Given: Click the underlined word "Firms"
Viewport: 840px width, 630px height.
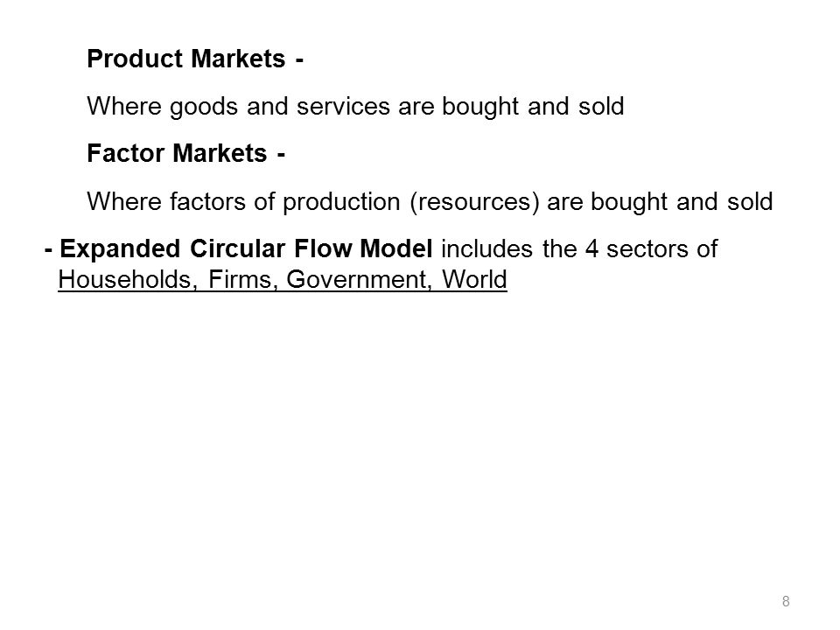Looking at the screenshot, I should click(x=242, y=279).
